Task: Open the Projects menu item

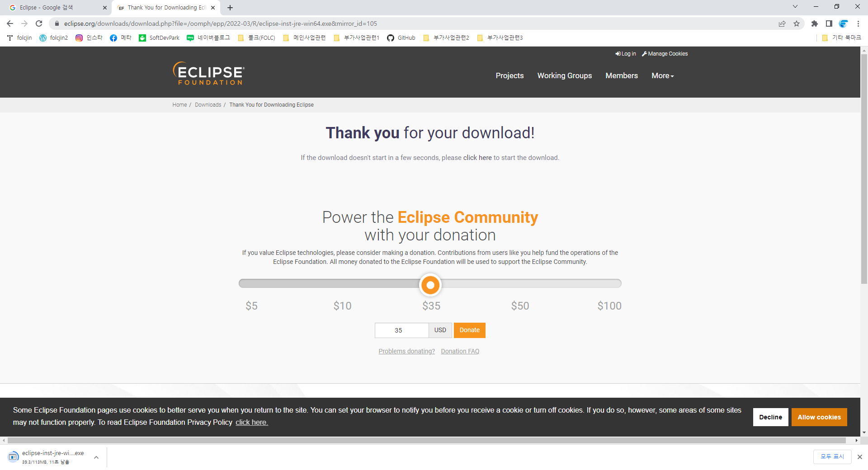Action: click(509, 76)
